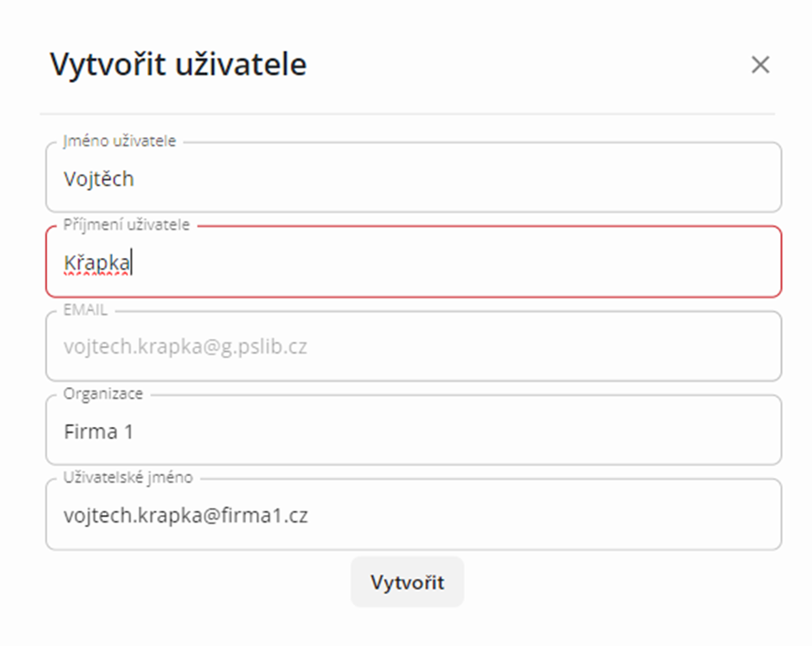
Task: Click the "Uživatelské jméno" field label
Action: pos(127,478)
